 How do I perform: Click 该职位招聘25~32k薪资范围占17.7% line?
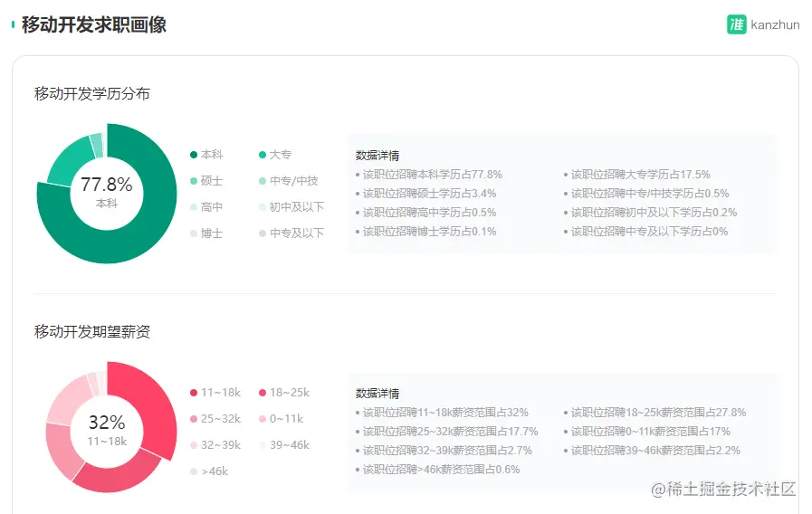tap(446, 432)
